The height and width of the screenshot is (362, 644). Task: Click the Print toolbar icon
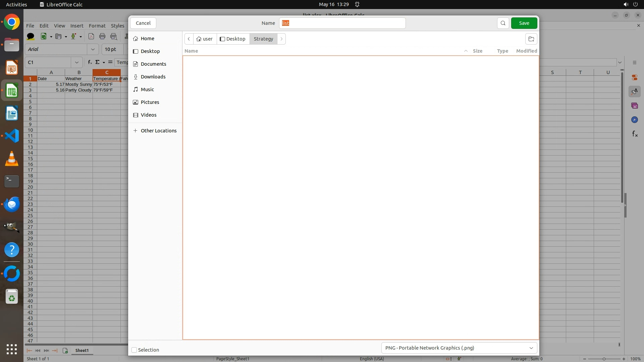point(102,37)
